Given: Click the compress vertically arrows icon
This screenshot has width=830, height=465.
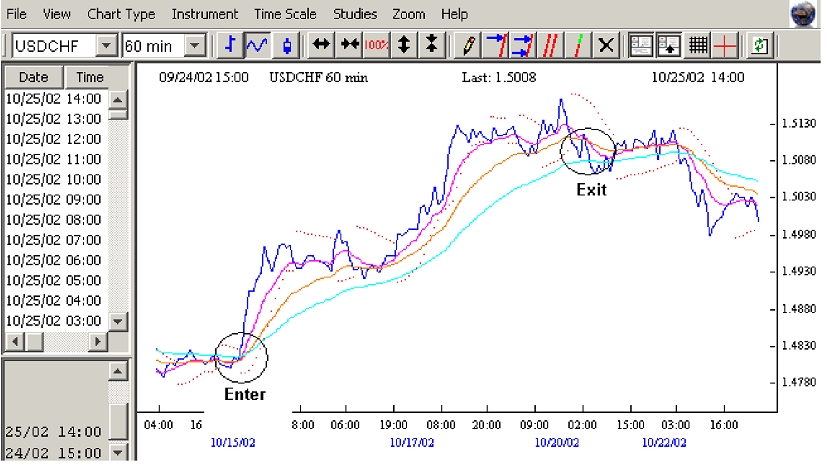Looking at the screenshot, I should pyautogui.click(x=431, y=44).
